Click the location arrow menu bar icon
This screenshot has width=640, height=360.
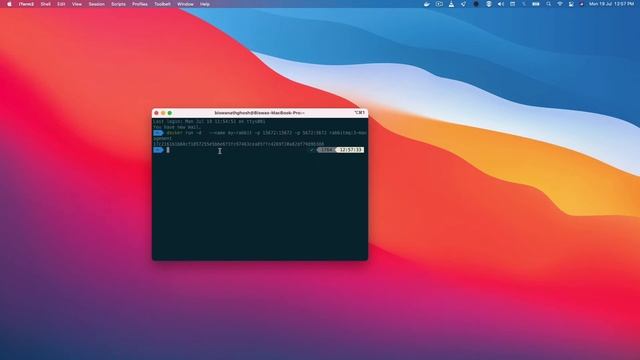463,4
